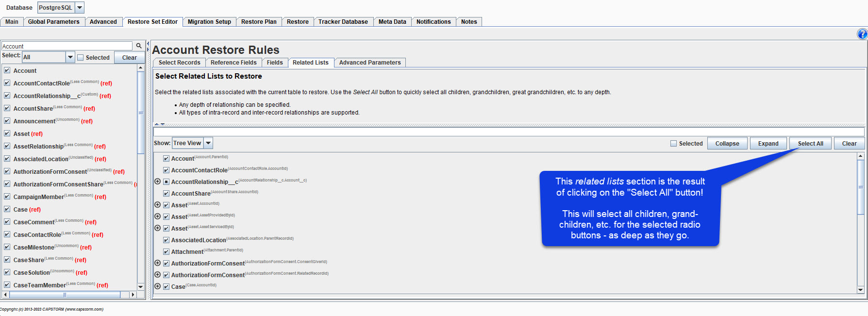Switch to Advanced Parameters sub-tab

point(370,63)
